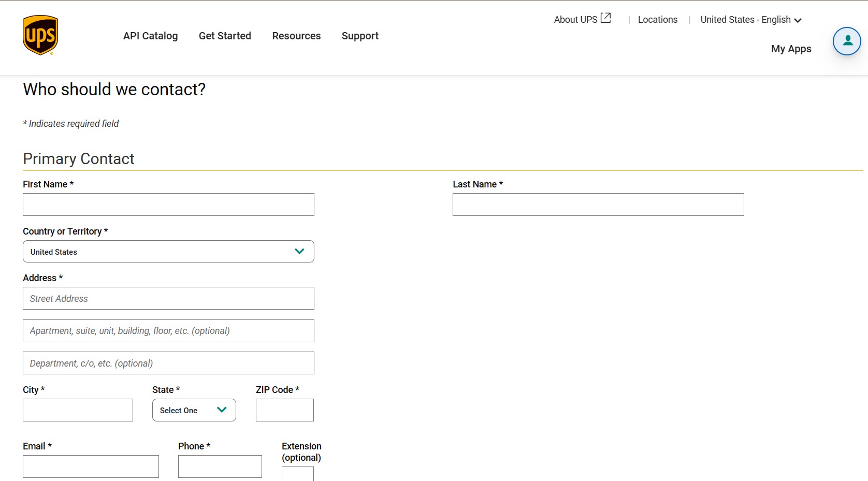Screen dimensions: 868x481
Task: Open the Country or Territory selector
Action: point(168,251)
